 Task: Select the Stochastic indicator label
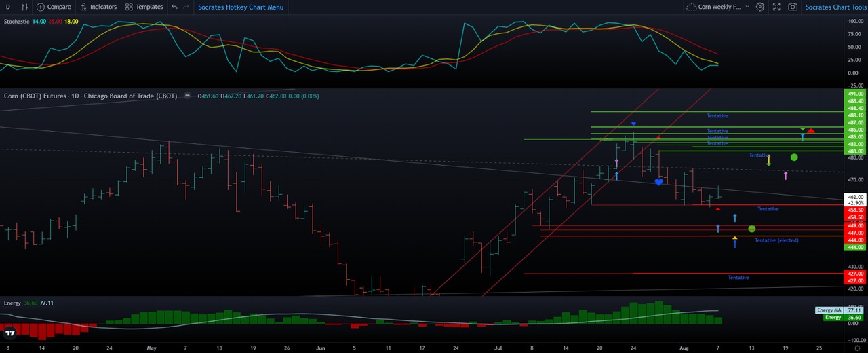(16, 22)
